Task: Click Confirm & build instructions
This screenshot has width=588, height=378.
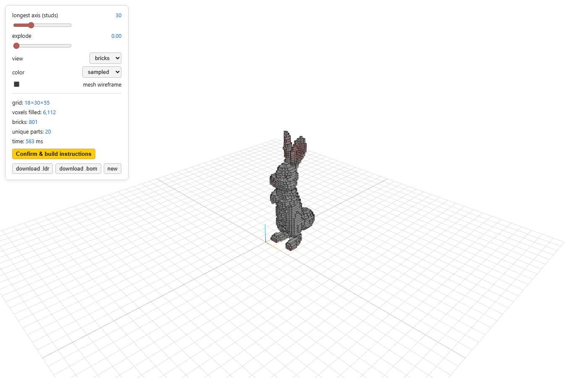Action: [54, 154]
